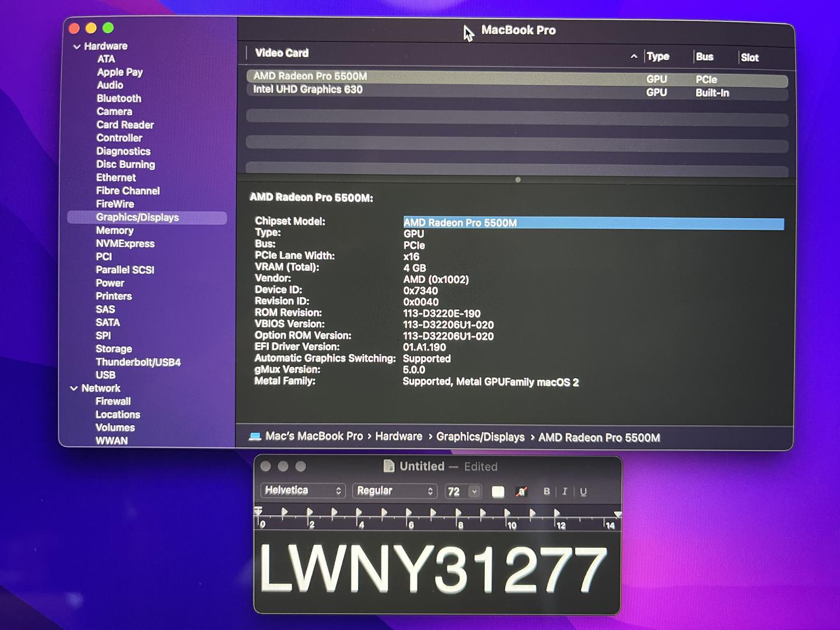Click the right margin marker on ruler

pos(618,514)
